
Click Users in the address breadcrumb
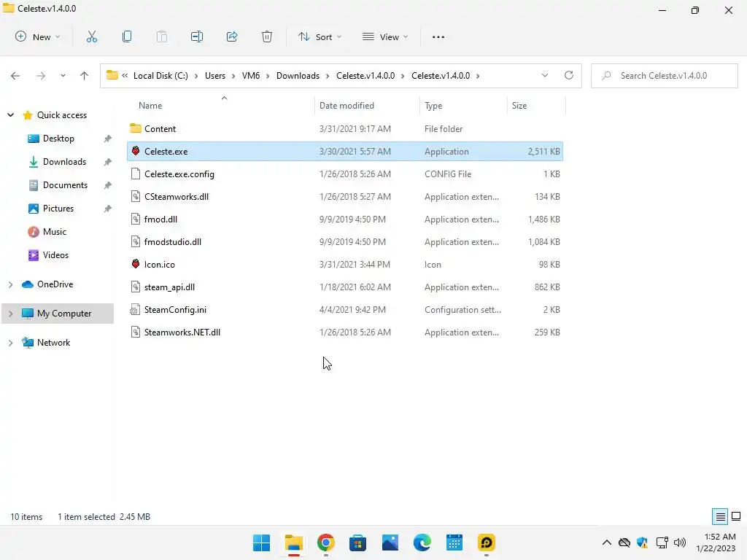pos(215,76)
